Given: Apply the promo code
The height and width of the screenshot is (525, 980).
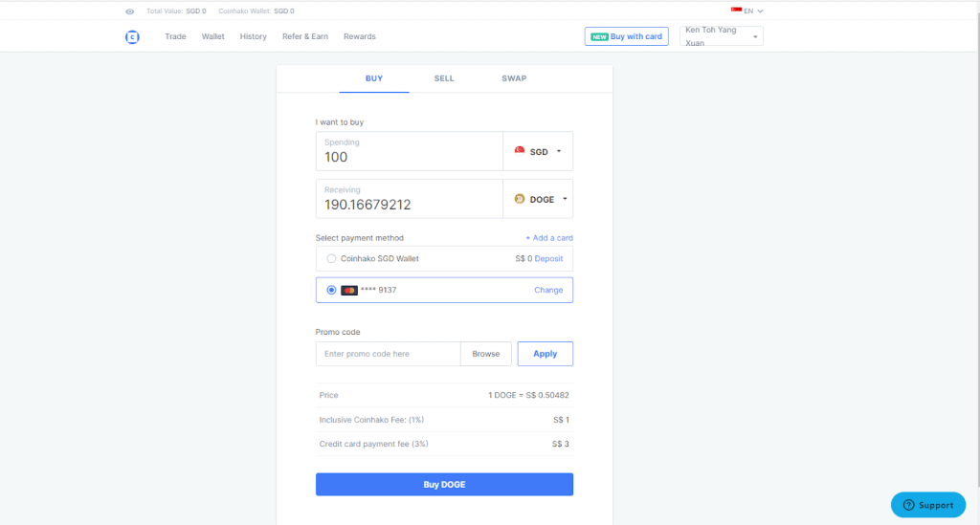Looking at the screenshot, I should (x=545, y=354).
